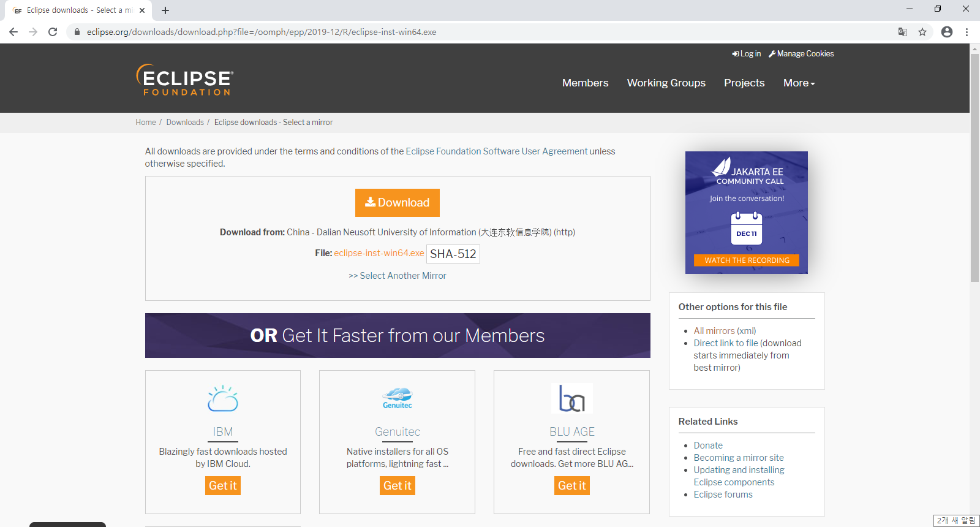The width and height of the screenshot is (980, 527).
Task: Open the Chrome profile avatar icon
Action: coord(947,32)
